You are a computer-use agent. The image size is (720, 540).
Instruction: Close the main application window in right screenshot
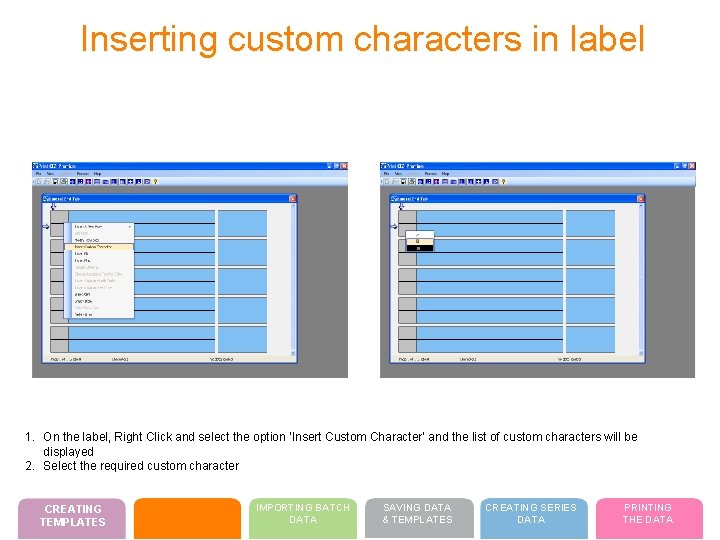click(x=692, y=166)
